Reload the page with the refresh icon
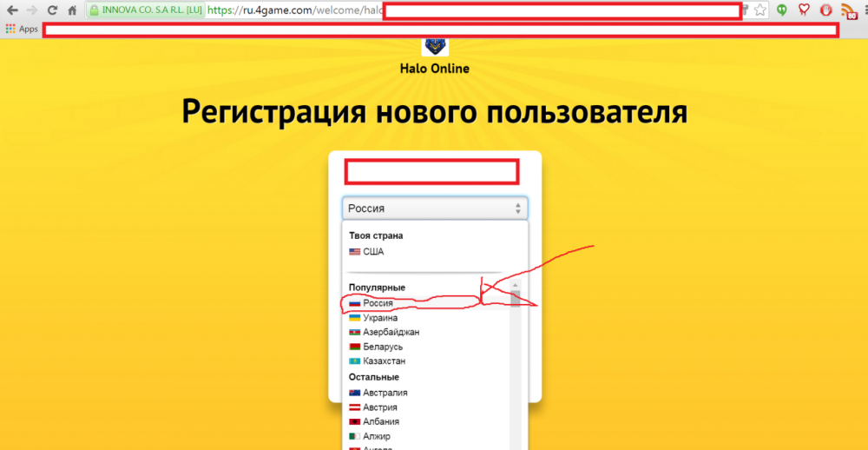868x450 pixels. click(x=52, y=10)
